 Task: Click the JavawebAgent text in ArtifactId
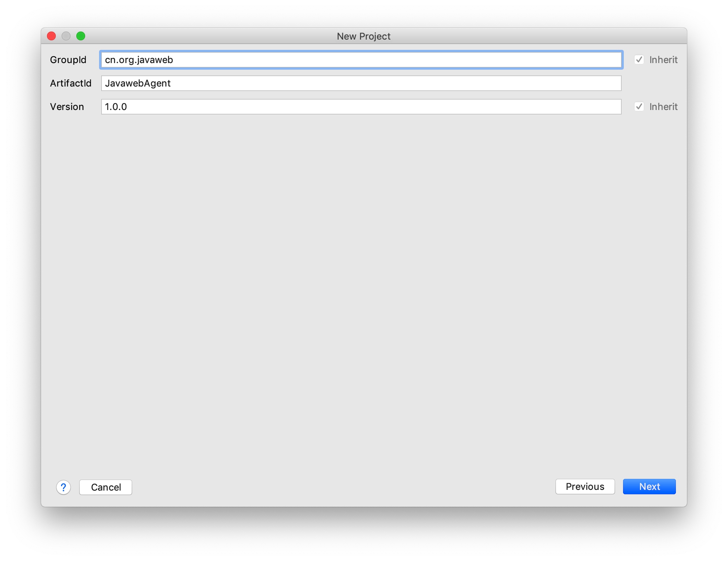coord(138,83)
